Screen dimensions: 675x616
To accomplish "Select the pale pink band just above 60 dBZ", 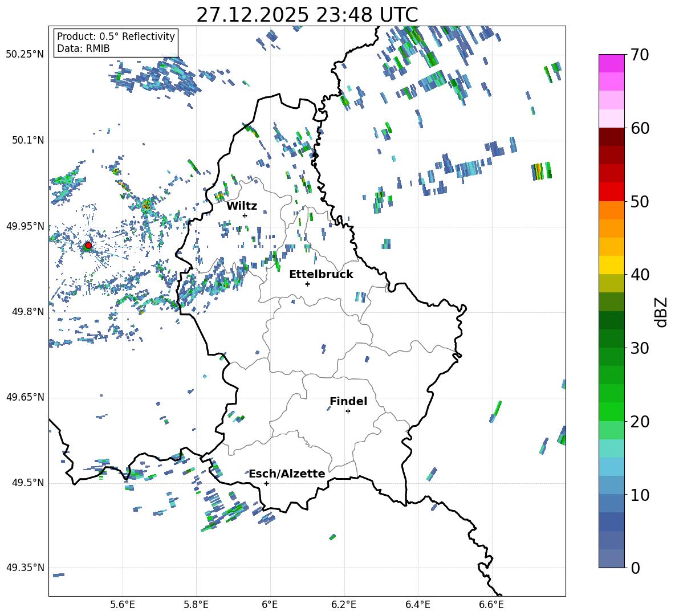I will pos(612,119).
